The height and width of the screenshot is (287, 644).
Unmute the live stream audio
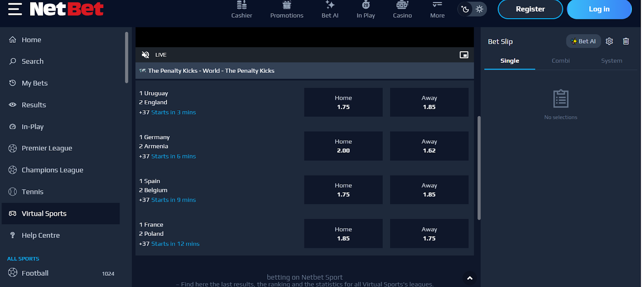[145, 55]
